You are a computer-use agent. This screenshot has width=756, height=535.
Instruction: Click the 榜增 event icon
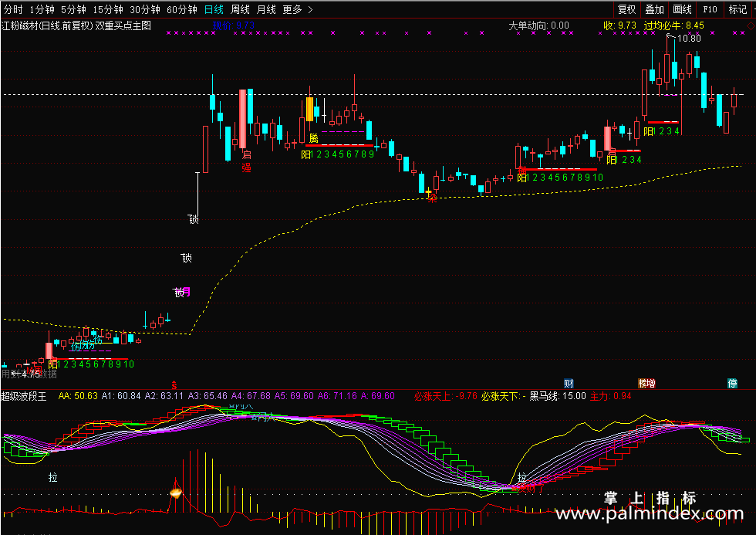coord(646,384)
